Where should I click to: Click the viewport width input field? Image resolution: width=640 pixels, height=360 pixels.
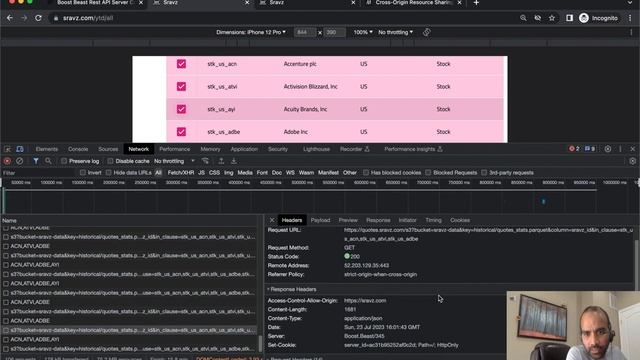(304, 32)
